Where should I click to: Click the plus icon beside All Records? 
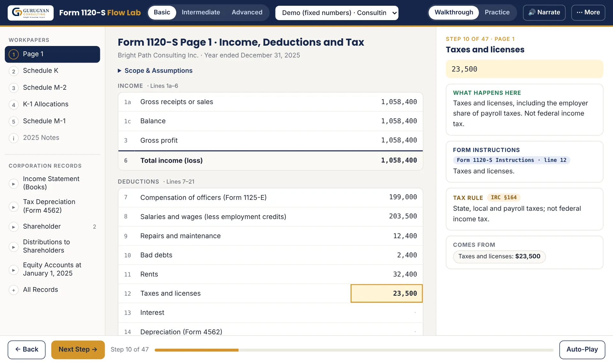click(13, 290)
